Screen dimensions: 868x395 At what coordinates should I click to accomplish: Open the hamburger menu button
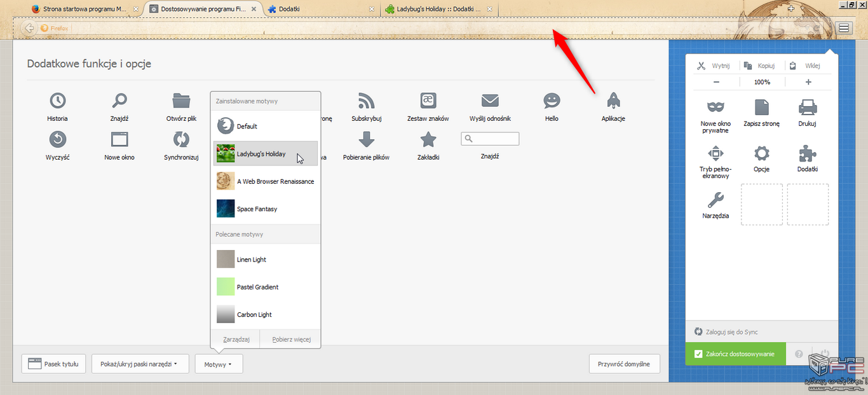(x=843, y=28)
